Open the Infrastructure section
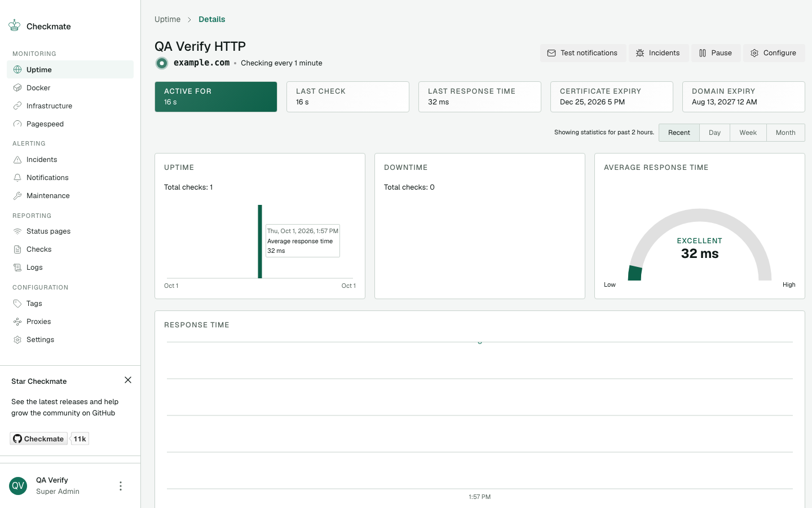This screenshot has height=508, width=812. [x=70, y=106]
